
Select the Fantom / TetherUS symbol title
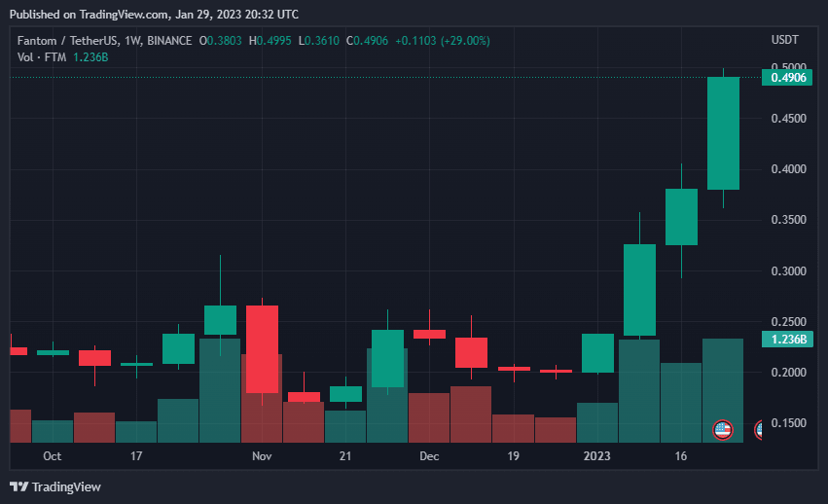pyautogui.click(x=67, y=41)
